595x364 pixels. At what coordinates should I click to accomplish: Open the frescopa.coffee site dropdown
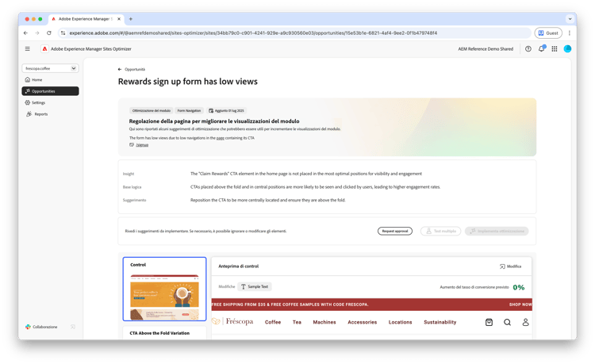(51, 68)
